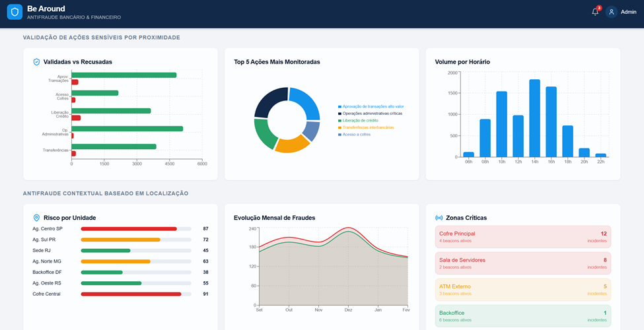Viewport: 644px width, 330px height.
Task: Select Aprovação de transações alto valor legend
Action: (x=371, y=106)
